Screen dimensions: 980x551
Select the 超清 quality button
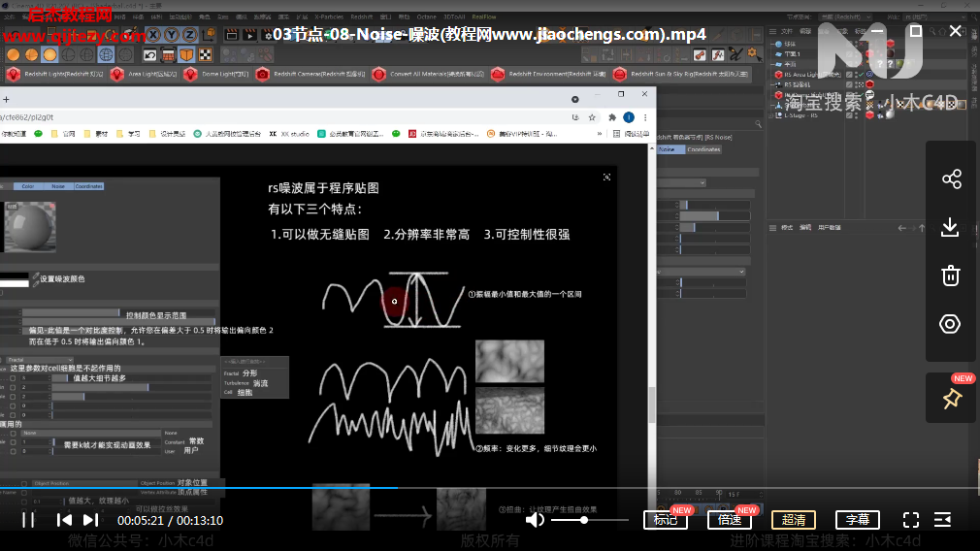[793, 520]
